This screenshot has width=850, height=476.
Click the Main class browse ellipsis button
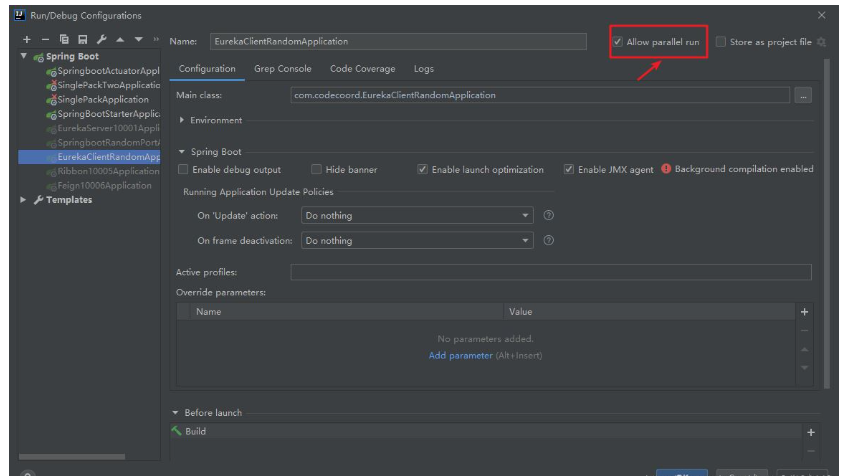pos(803,96)
